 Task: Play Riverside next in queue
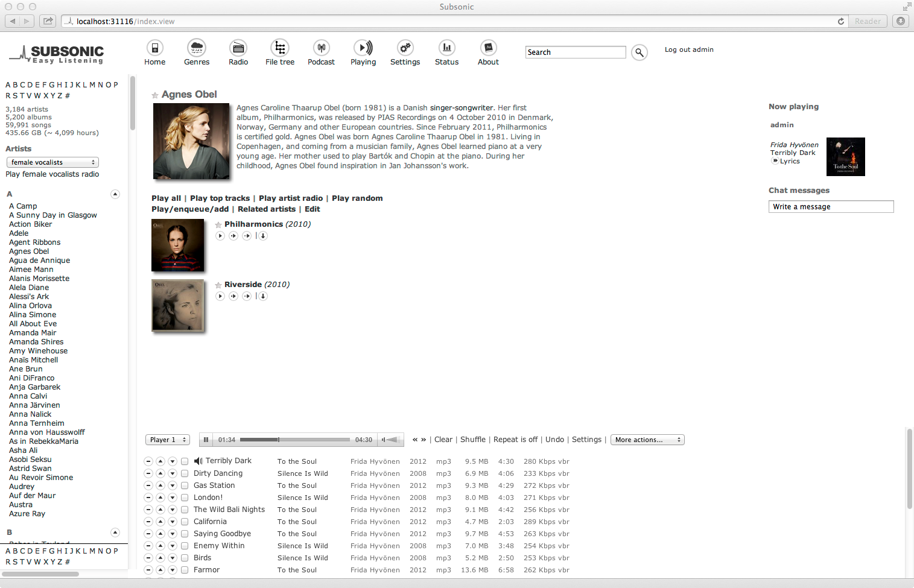pyautogui.click(x=233, y=296)
